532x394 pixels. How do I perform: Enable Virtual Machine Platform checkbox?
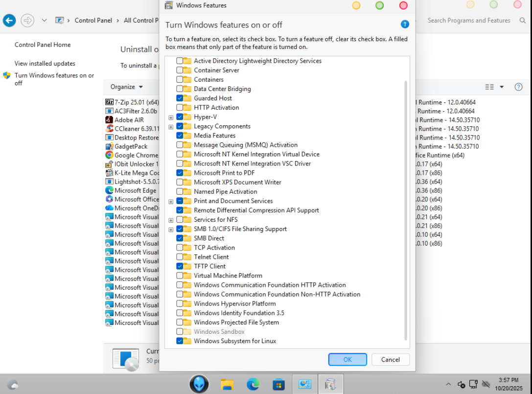point(180,276)
